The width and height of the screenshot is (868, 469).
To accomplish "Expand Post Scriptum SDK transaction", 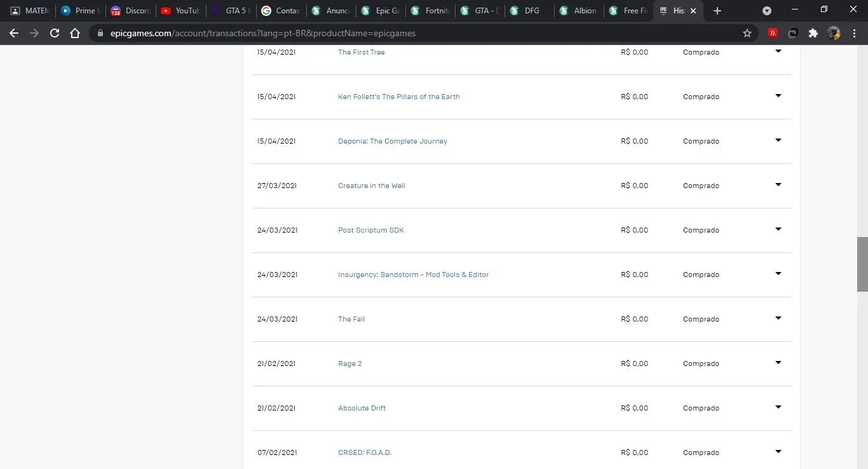I will pyautogui.click(x=778, y=229).
